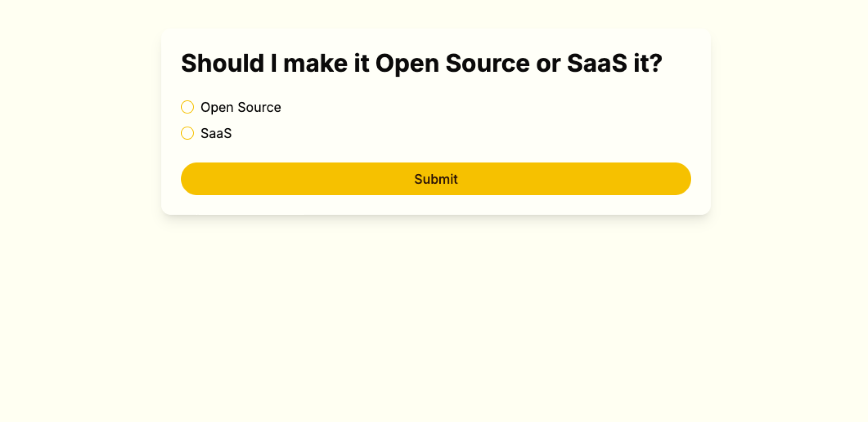Image resolution: width=868 pixels, height=422 pixels.
Task: Click the Submit button
Action: click(436, 179)
